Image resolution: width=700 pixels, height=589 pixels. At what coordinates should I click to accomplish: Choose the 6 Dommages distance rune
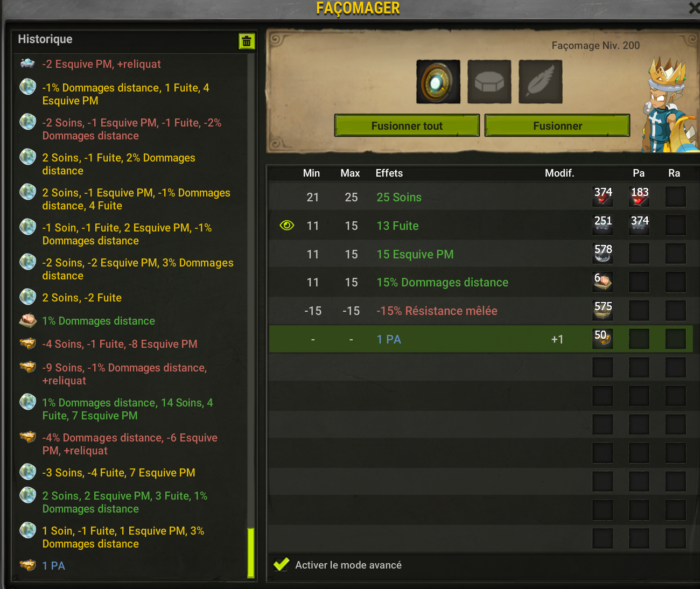point(603,282)
